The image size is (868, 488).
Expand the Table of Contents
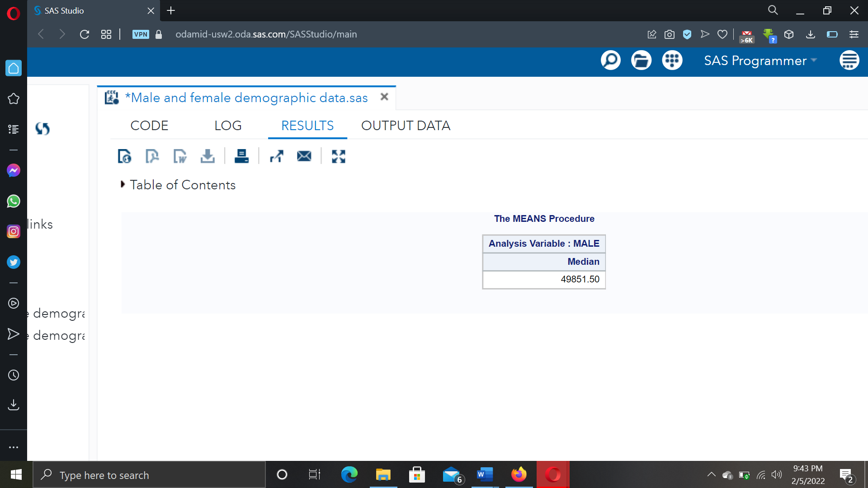pyautogui.click(x=122, y=184)
